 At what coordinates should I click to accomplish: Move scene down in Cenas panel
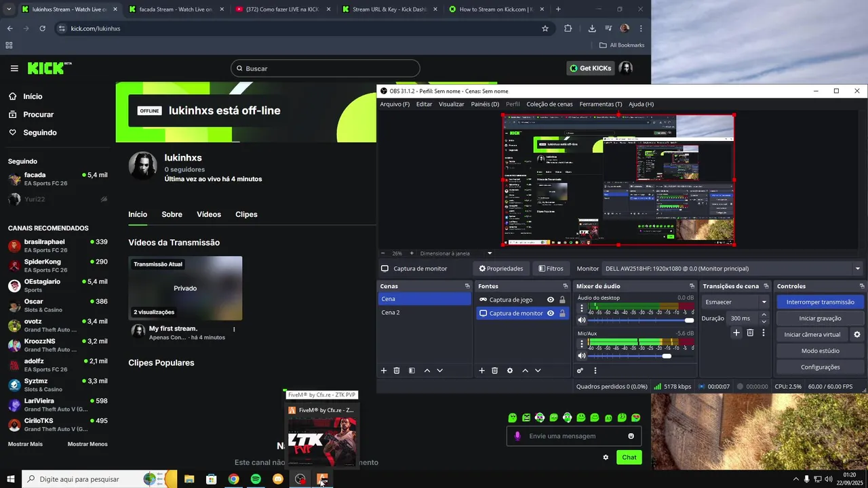pyautogui.click(x=439, y=371)
